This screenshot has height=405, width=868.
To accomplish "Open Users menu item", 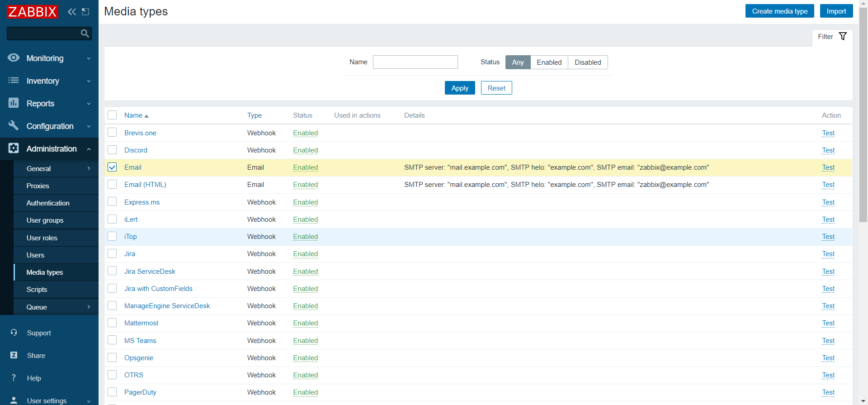I will (56, 255).
